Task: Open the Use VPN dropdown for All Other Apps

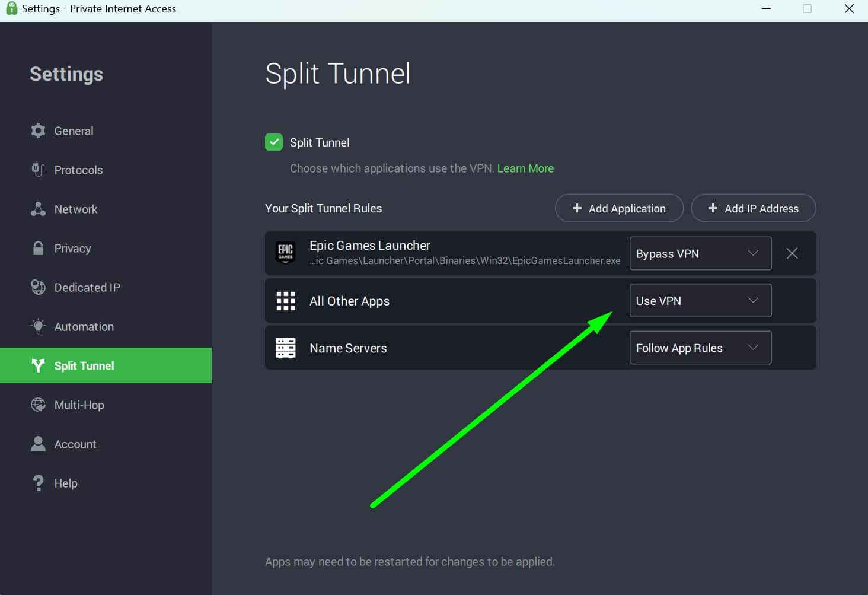Action: pos(700,301)
